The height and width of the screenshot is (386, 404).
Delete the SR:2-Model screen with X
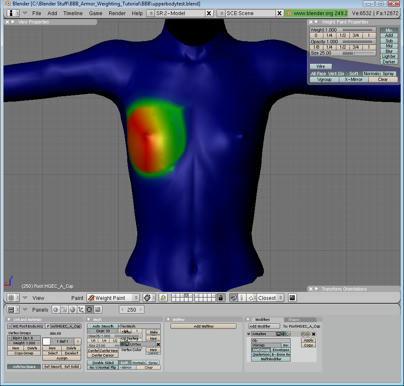pyautogui.click(x=209, y=13)
